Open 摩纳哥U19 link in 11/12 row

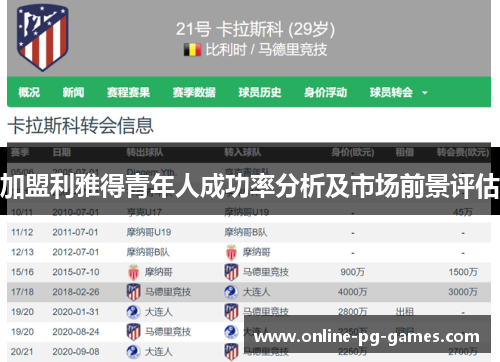(x=149, y=232)
